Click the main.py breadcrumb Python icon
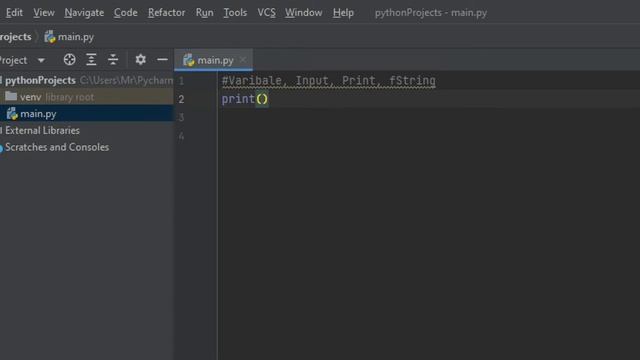 click(50, 37)
